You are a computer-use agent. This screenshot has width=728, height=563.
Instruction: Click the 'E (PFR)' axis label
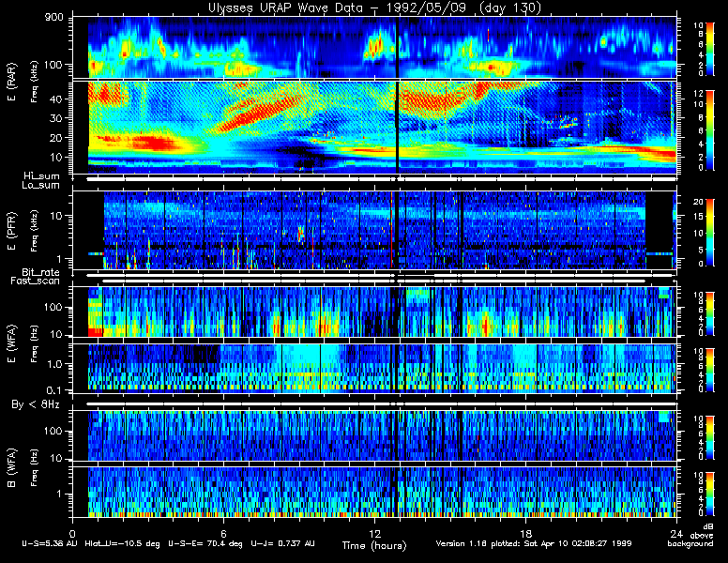[x=11, y=231]
